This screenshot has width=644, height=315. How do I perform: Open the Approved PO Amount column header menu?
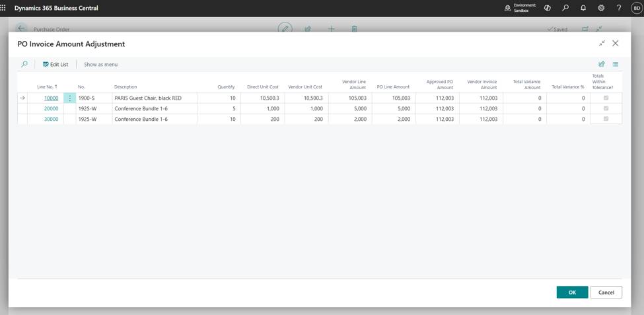pyautogui.click(x=439, y=85)
